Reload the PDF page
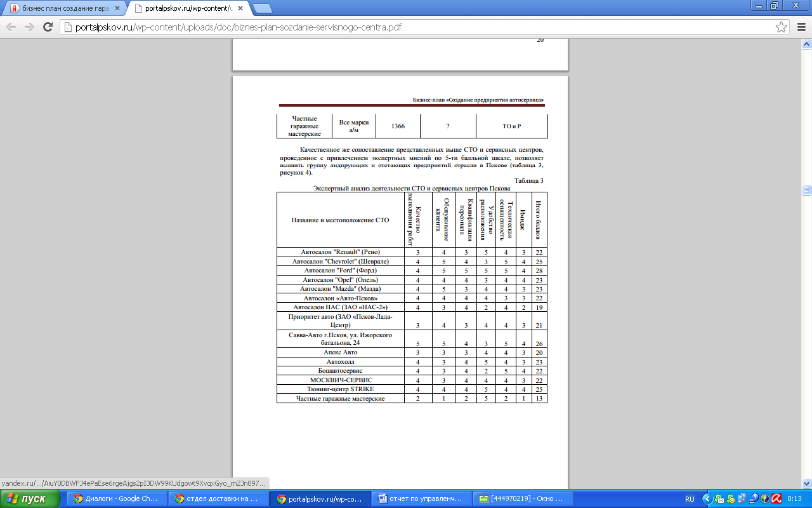This screenshot has height=508, width=812. point(48,27)
